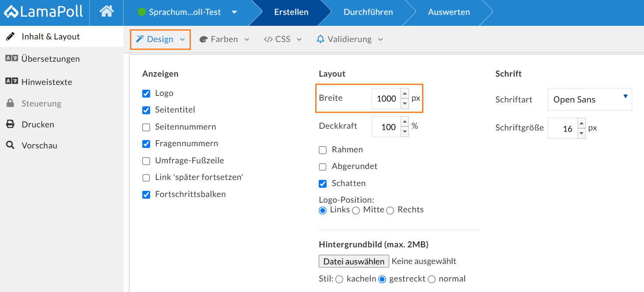
Task: Switch to the Auswerten step
Action: pyautogui.click(x=449, y=12)
